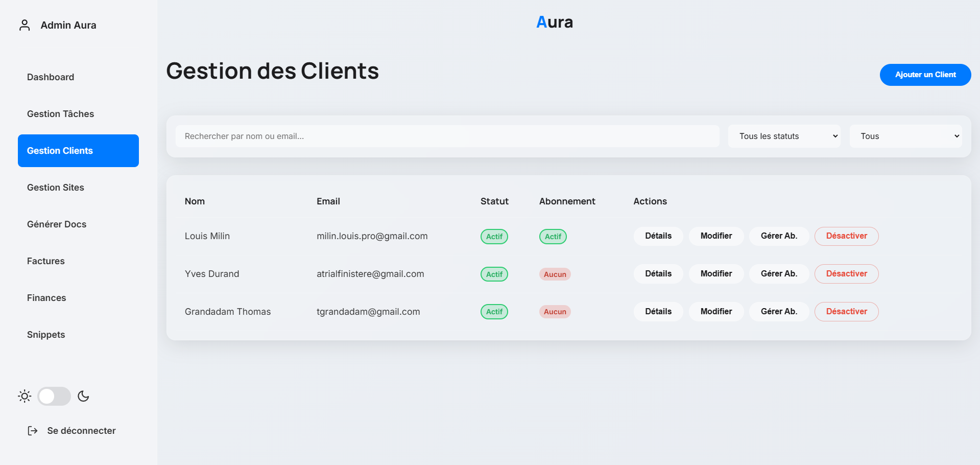Click the Aura logo at top
980x465 pixels.
[554, 22]
